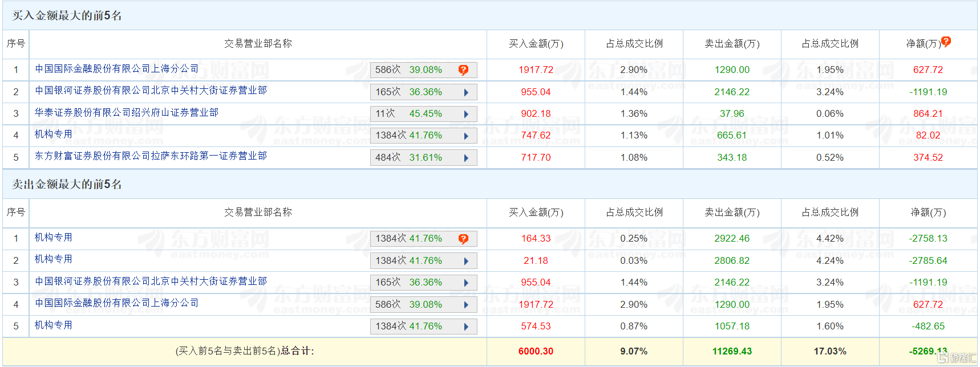Click the buy amount 747.62

click(x=536, y=135)
